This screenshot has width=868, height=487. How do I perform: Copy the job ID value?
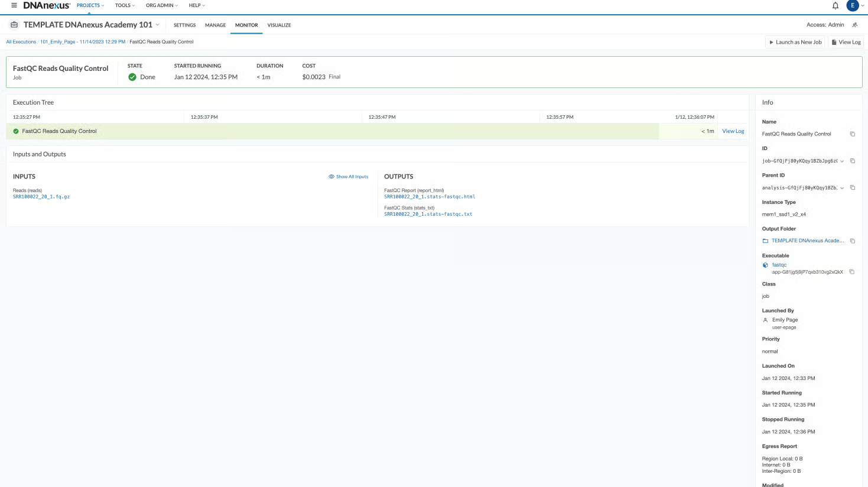pos(852,161)
